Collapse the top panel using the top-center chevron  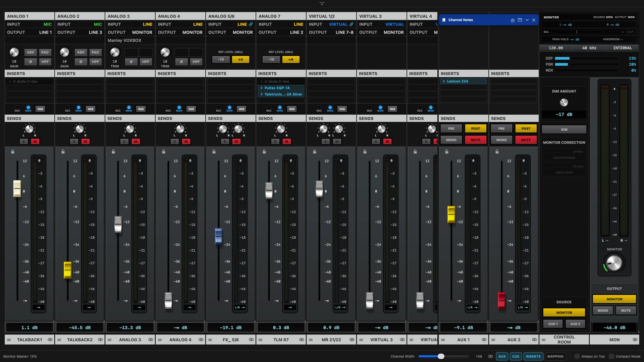(322, 4)
